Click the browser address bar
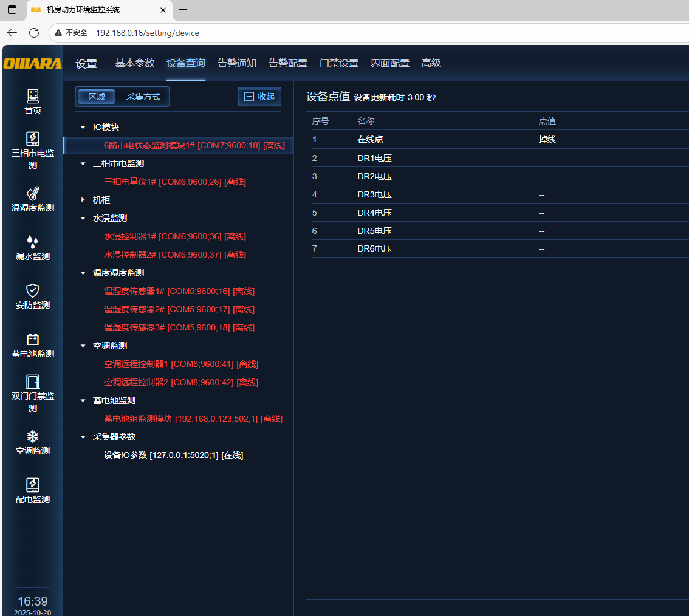The height and width of the screenshot is (616, 689). coord(365,33)
